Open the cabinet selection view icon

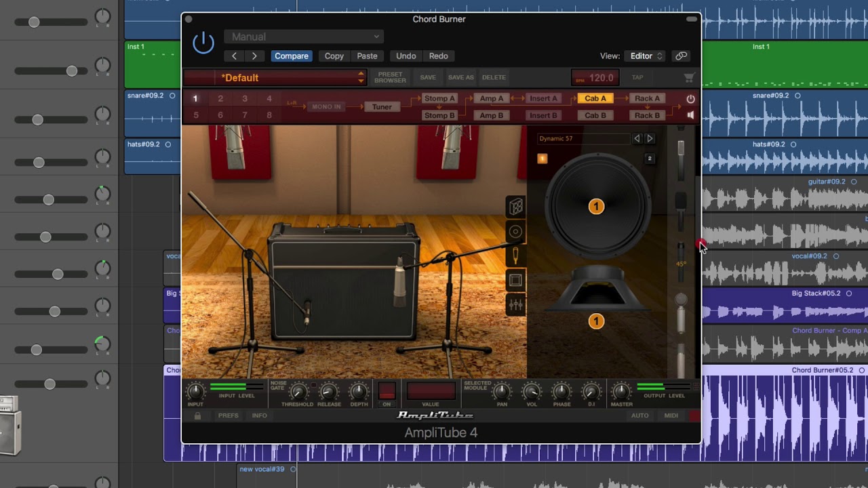tap(515, 207)
